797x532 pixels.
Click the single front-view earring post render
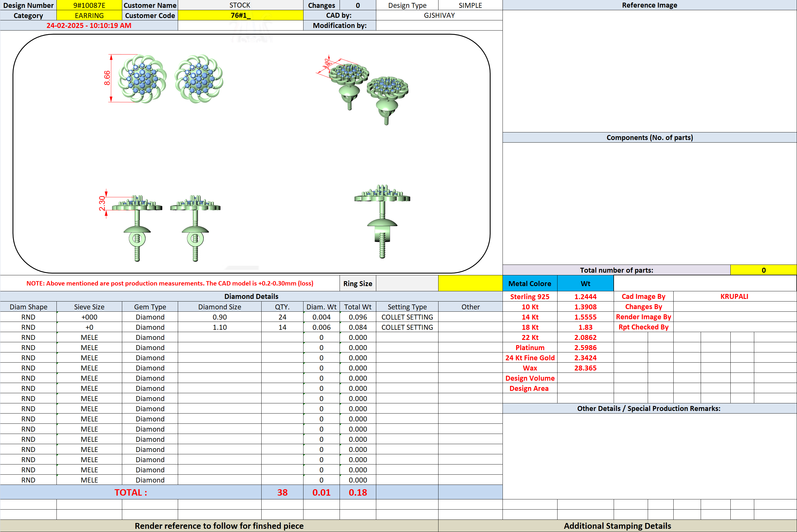382,221
